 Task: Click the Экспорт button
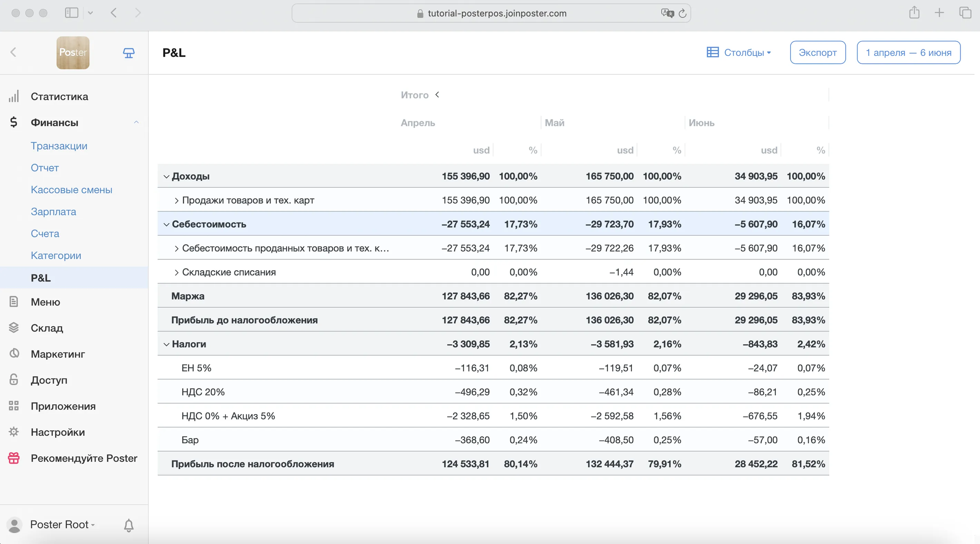point(817,52)
